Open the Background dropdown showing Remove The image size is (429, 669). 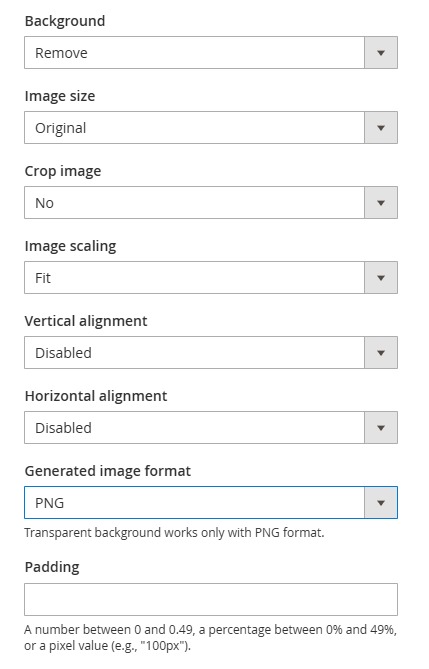pyautogui.click(x=210, y=52)
